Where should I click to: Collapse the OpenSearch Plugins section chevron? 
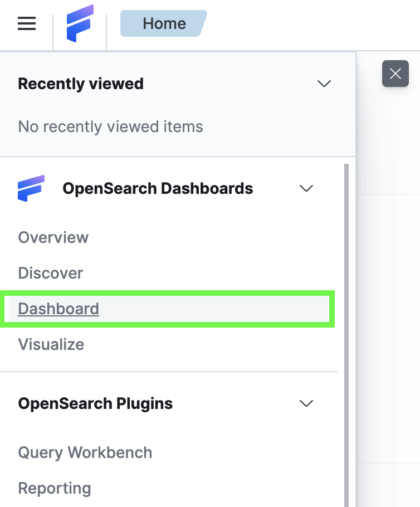[x=306, y=403]
